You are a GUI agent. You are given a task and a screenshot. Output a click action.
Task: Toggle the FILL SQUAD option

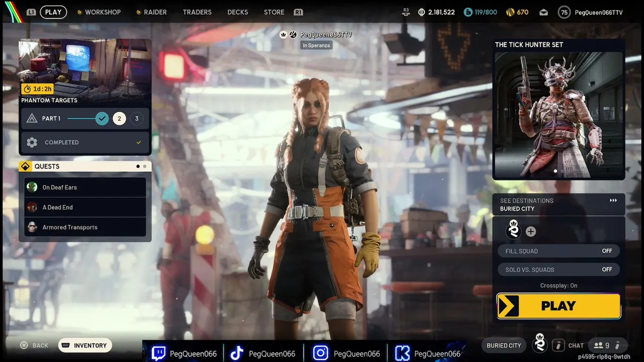click(x=558, y=251)
